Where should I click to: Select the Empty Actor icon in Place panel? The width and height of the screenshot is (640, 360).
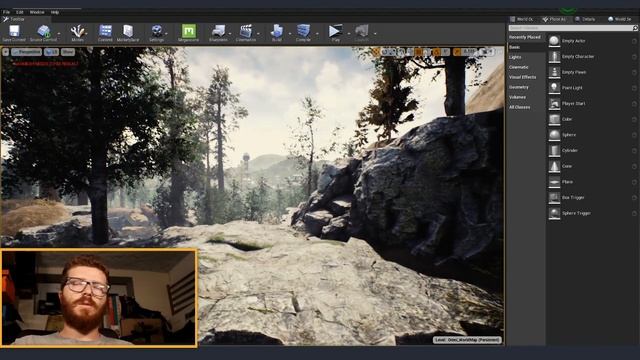[554, 41]
